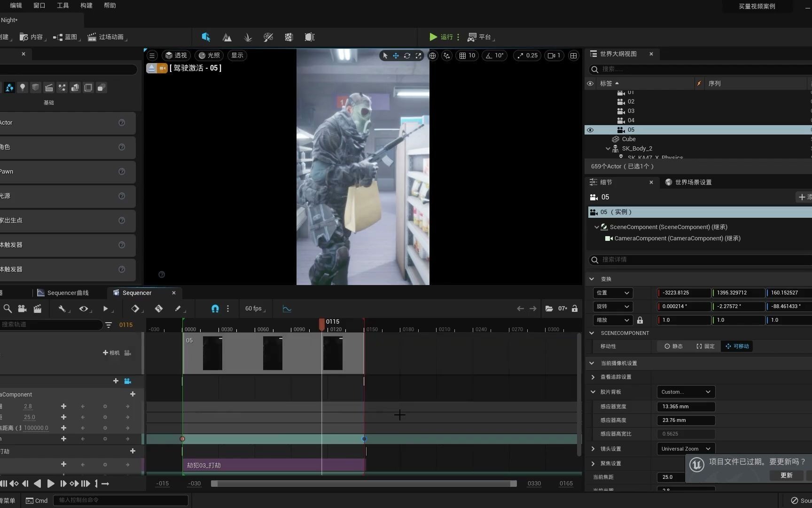This screenshot has height=508, width=812.
Task: Click Sequencer camera add icon in toolbar
Action: coord(22,309)
